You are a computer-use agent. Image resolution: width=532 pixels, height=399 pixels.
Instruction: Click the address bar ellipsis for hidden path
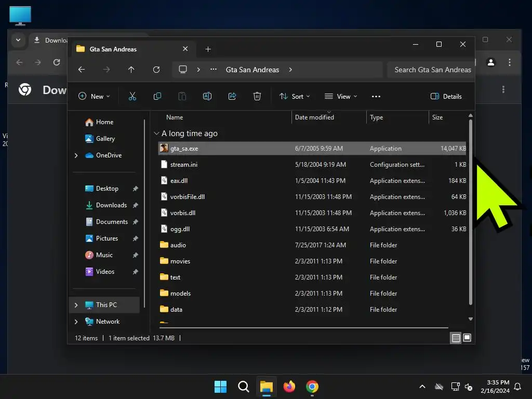pos(214,69)
